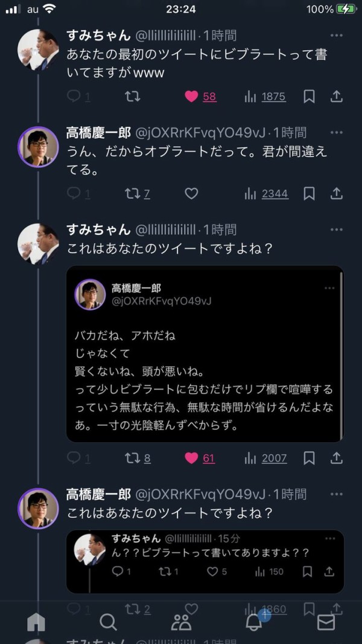The height and width of the screenshot is (644, 362).
Task: Like the reply with 2344 views
Action: point(191,194)
